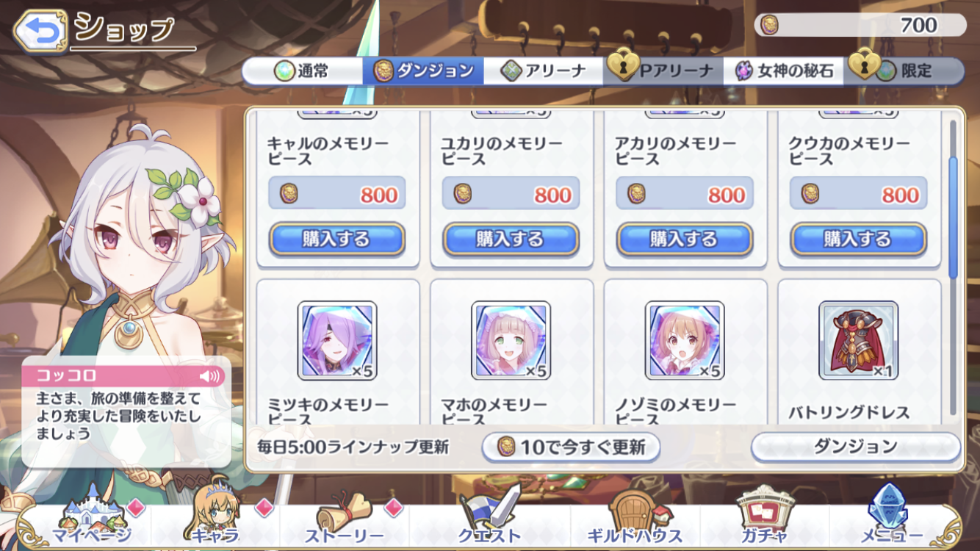980x551 pixels.
Task: Switch to the 通常 shop tab
Action: [303, 71]
